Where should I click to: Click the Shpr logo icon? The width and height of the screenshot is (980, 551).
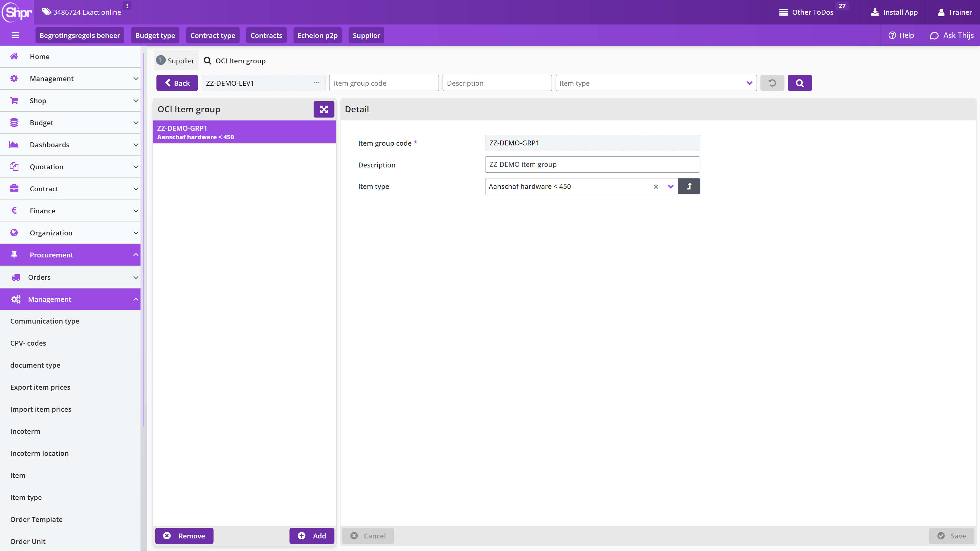click(x=17, y=12)
